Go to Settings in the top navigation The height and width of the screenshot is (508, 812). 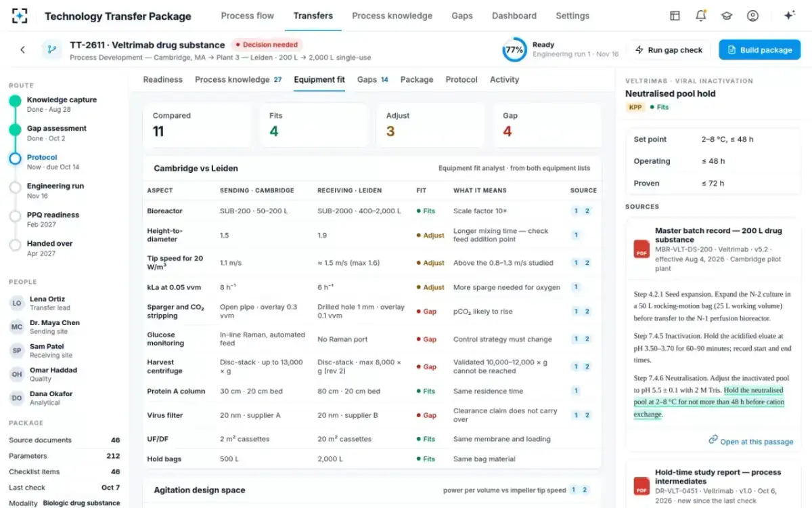coord(572,16)
